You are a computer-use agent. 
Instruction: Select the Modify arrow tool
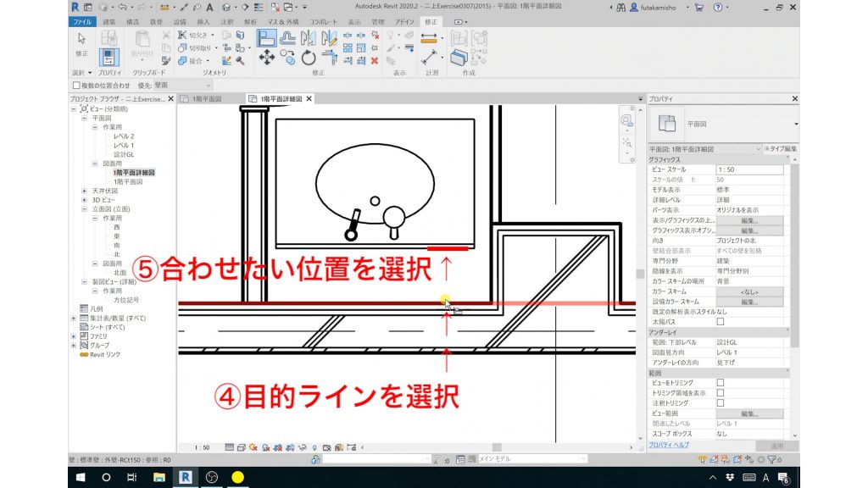click(81, 39)
